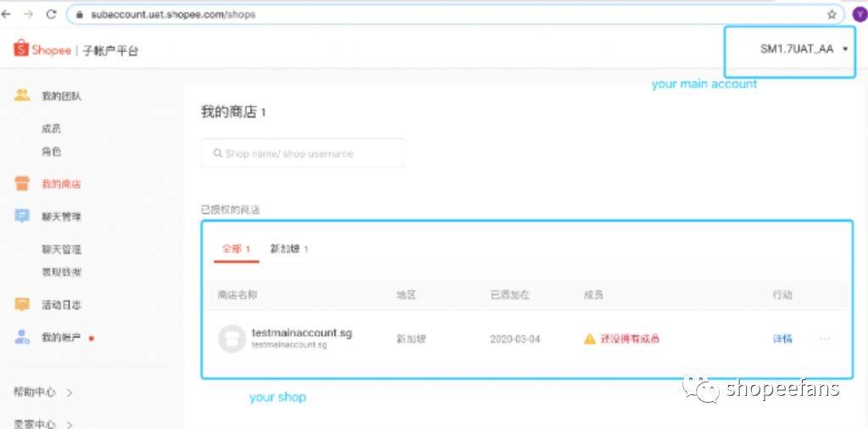Click the 地区 column header

point(406,295)
